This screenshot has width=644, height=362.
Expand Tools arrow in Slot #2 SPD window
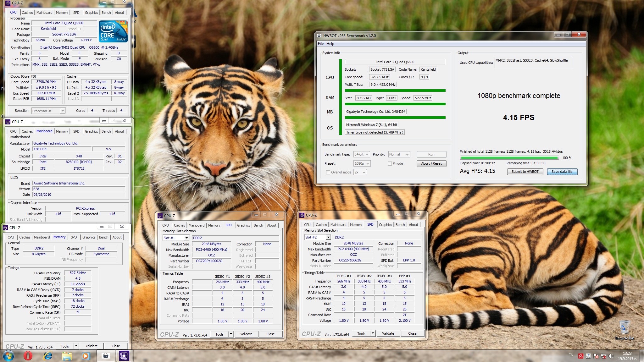(x=373, y=333)
